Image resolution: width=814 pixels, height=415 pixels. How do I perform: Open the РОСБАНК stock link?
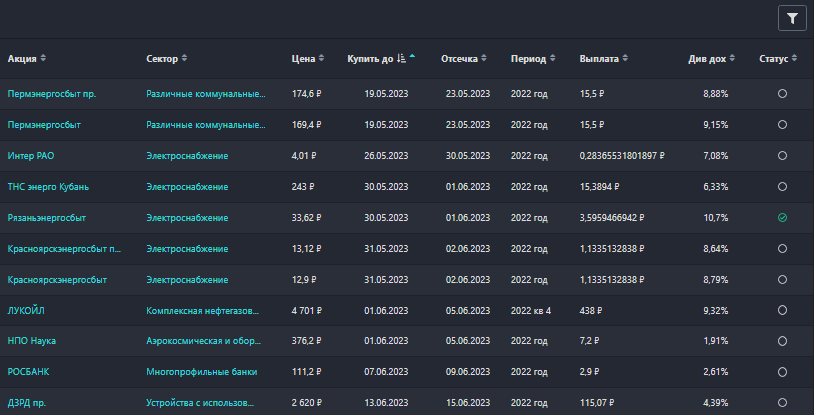(29, 372)
